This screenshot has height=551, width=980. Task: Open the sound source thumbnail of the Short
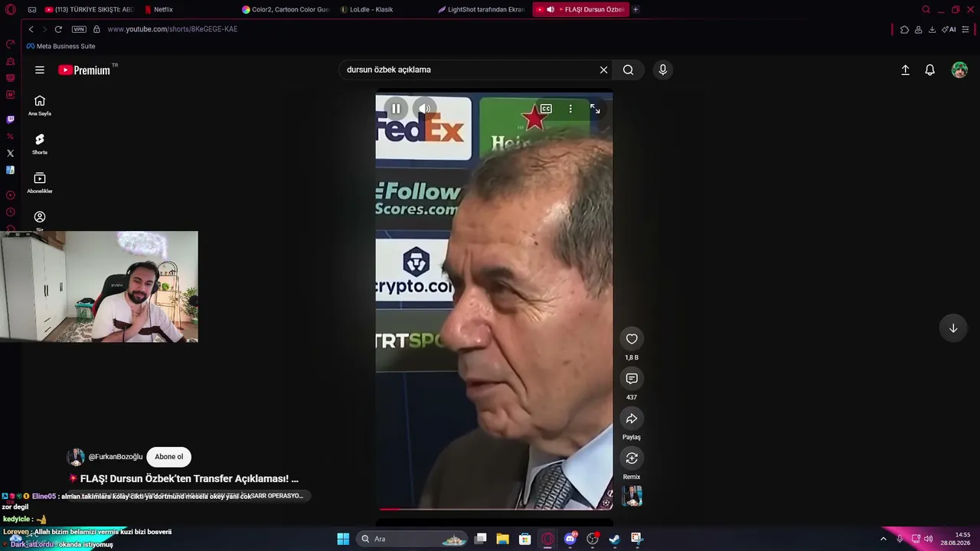click(632, 496)
